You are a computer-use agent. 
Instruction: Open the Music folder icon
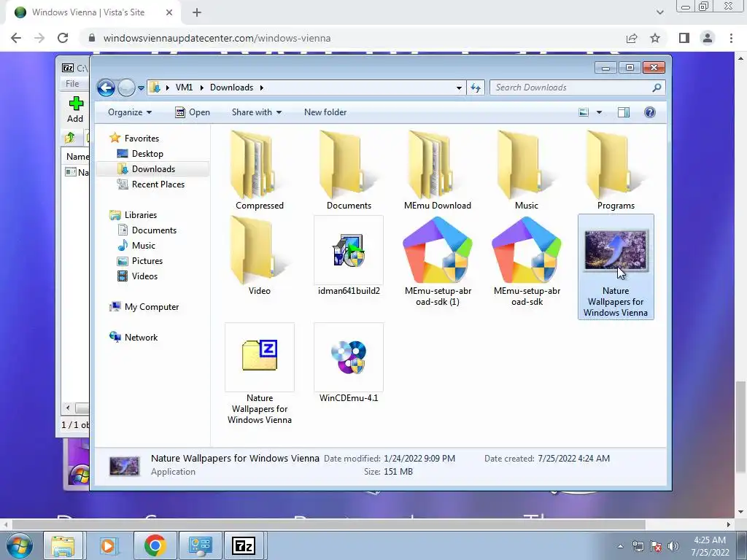527,169
